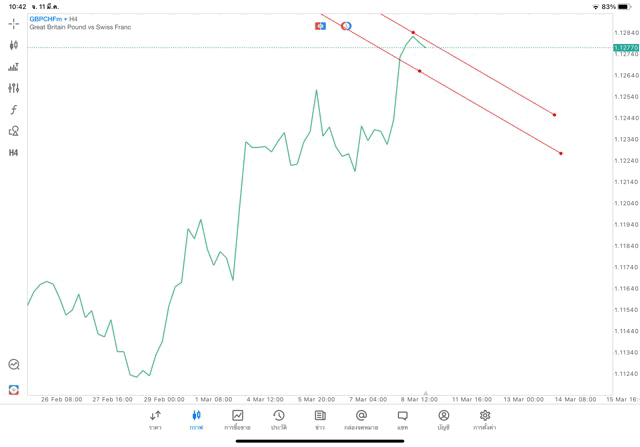Image resolution: width=640 pixels, height=447 pixels.
Task: Select the upper red trendline endpoint handle
Action: point(554,115)
